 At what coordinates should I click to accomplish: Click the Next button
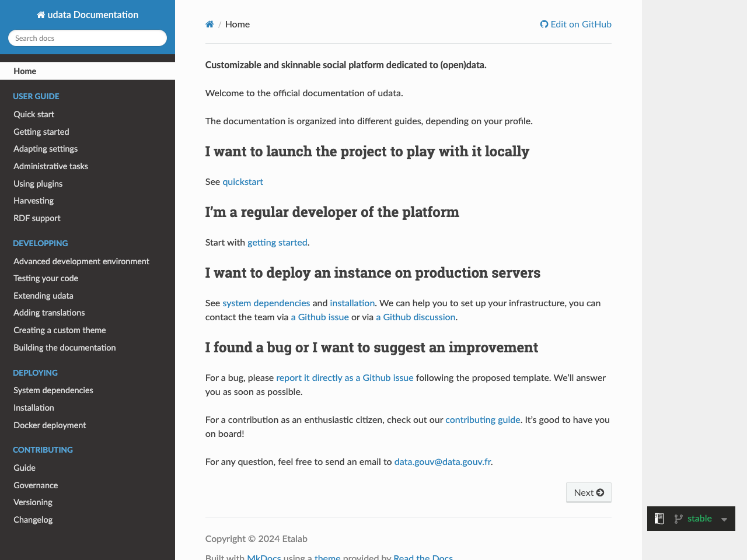pos(589,492)
